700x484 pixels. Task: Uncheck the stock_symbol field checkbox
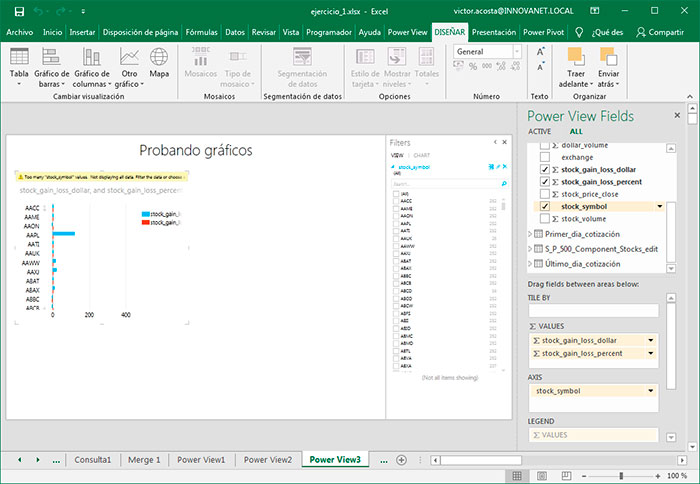click(x=545, y=206)
